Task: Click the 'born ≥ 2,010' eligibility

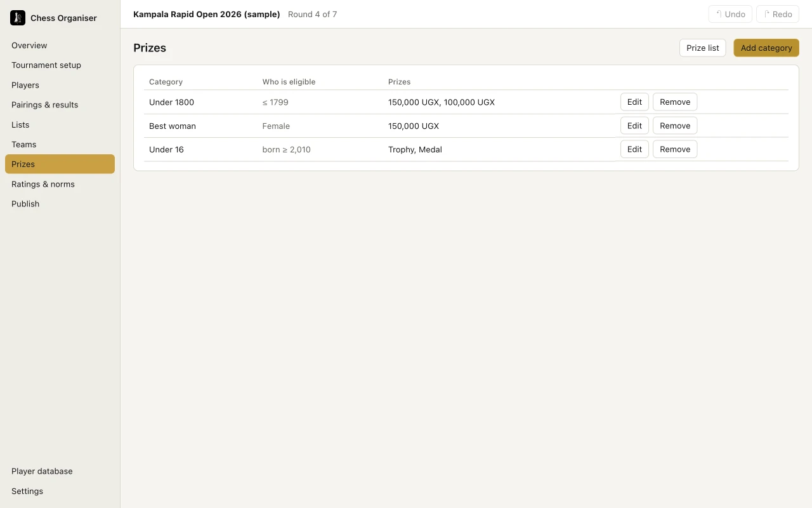Action: [x=287, y=149]
